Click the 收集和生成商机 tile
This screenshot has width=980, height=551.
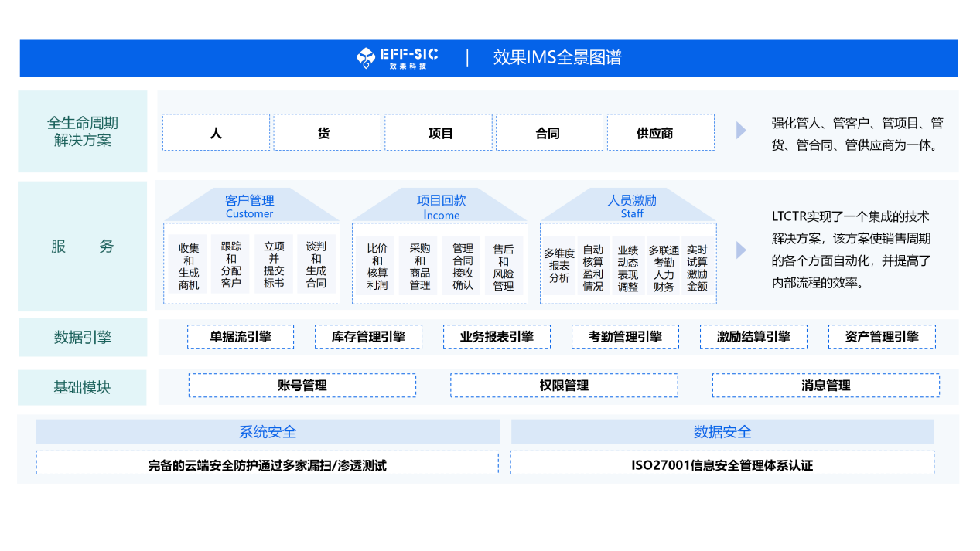(x=189, y=266)
